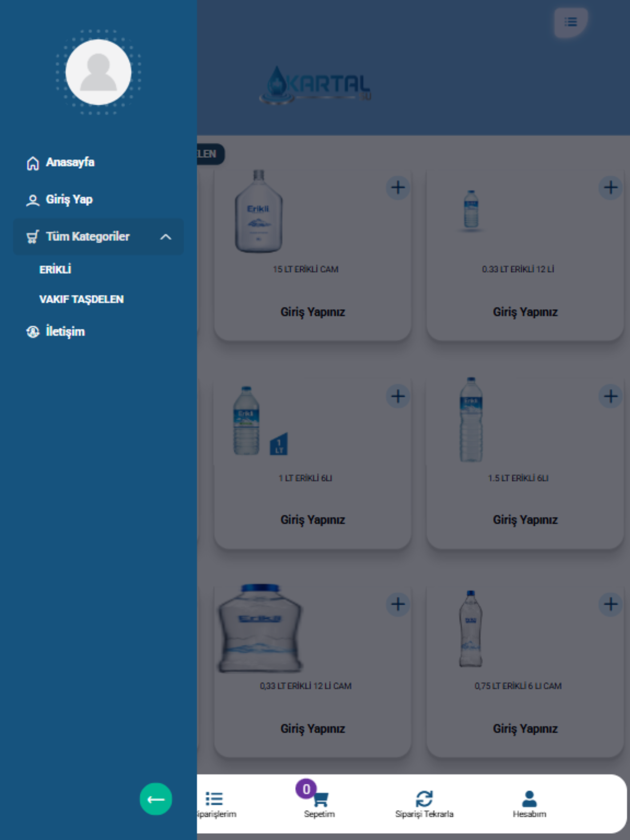Click Giriş Yapınız under 0,33 LT ERİKLİ 12 Lİ CAM

point(313,728)
